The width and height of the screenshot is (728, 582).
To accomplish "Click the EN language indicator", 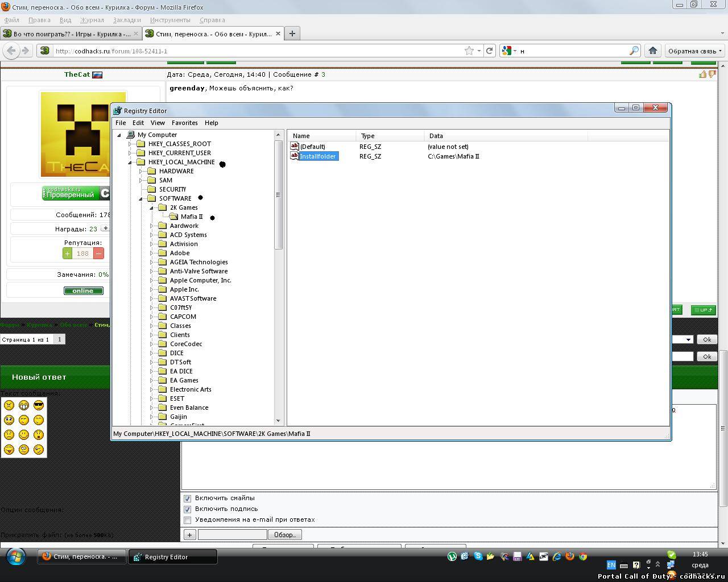I will click(611, 565).
